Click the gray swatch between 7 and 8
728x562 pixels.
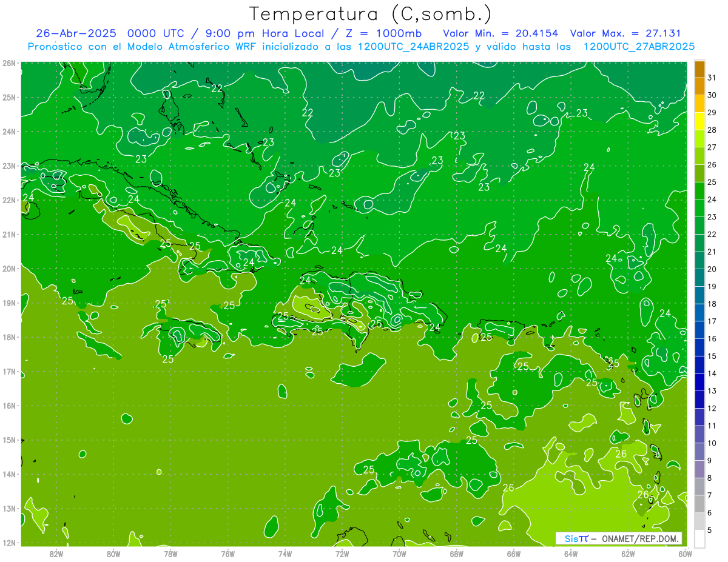(699, 486)
